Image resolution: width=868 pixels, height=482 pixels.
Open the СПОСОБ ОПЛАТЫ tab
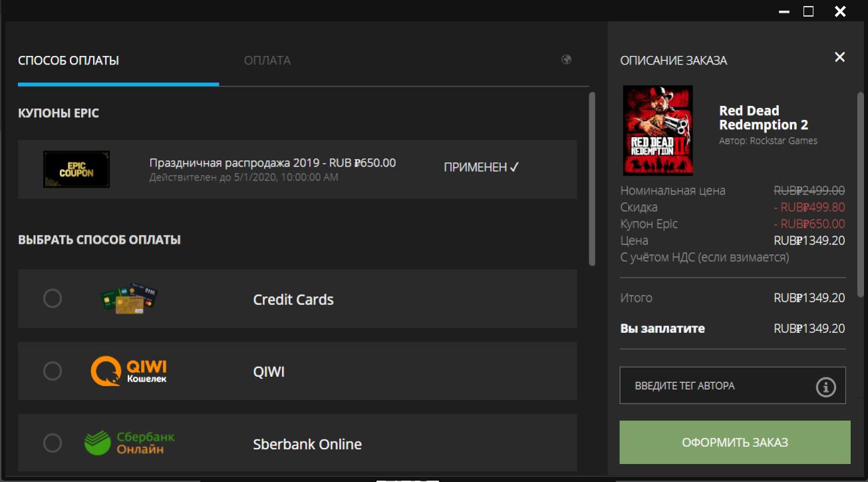pyautogui.click(x=69, y=61)
